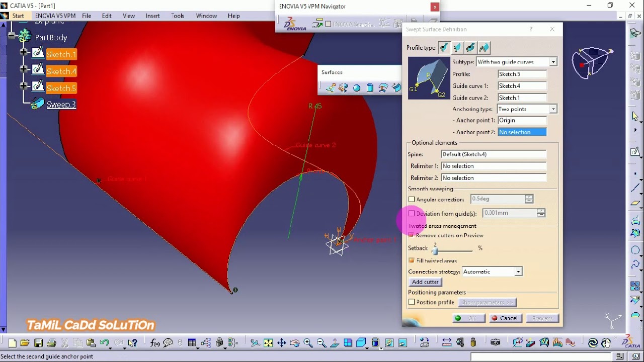Enable Deviation from guide(s) checkbox
This screenshot has width=644, height=362.
coord(412,214)
